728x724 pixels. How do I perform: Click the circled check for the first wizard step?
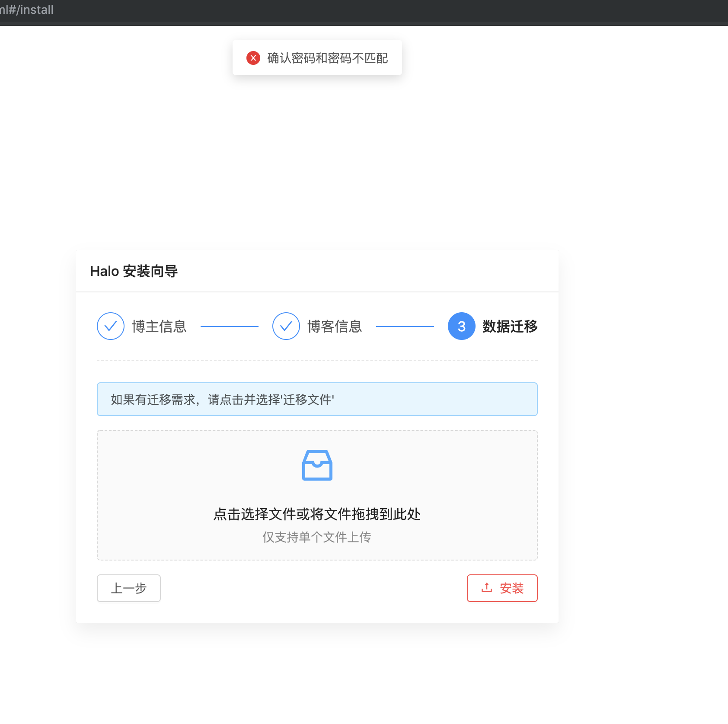[x=111, y=326]
